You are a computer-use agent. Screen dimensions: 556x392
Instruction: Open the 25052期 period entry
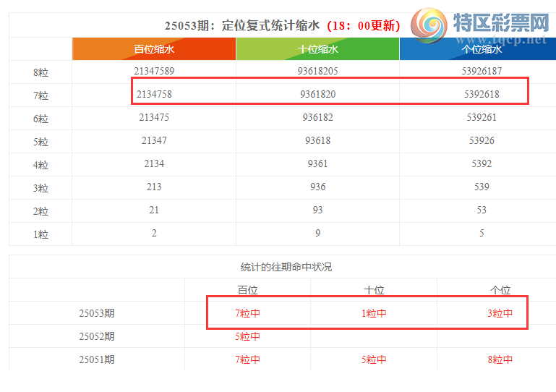coord(96,337)
